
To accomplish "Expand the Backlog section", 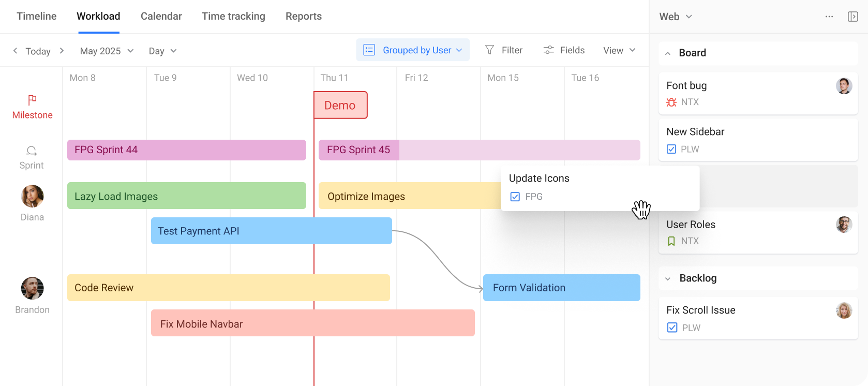I will (667, 278).
